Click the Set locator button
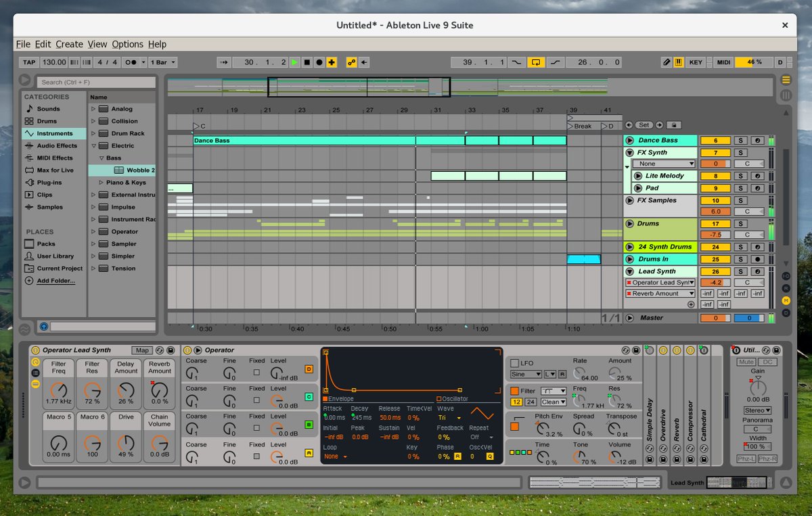The image size is (812, 516). pyautogui.click(x=644, y=125)
